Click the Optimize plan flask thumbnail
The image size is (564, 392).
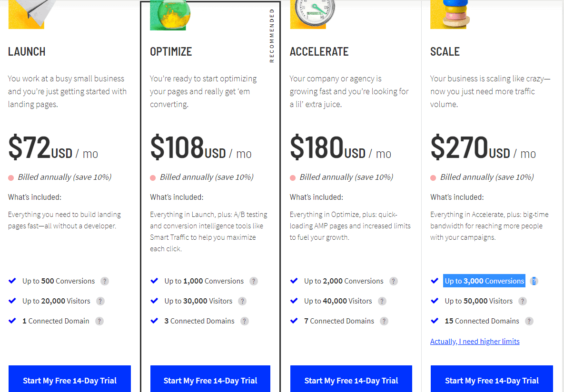170,15
